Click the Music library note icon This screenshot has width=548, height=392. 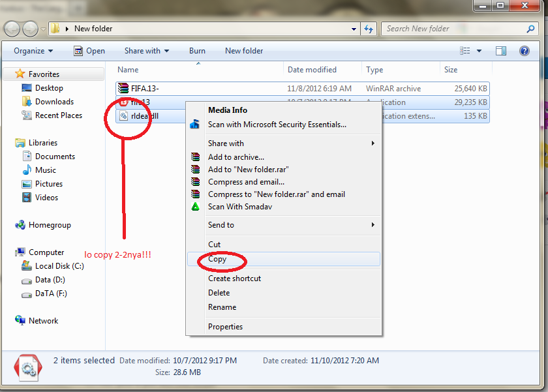(27, 170)
